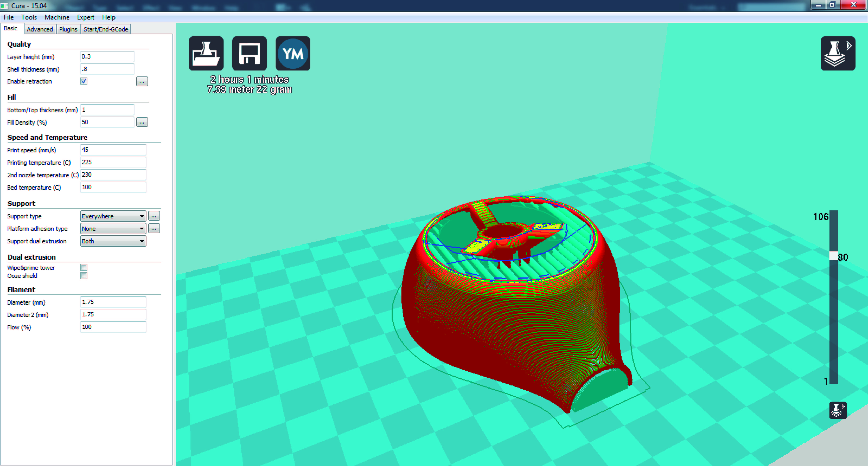Open the Support dual extrusion dropdown
The height and width of the screenshot is (466, 868).
[113, 241]
